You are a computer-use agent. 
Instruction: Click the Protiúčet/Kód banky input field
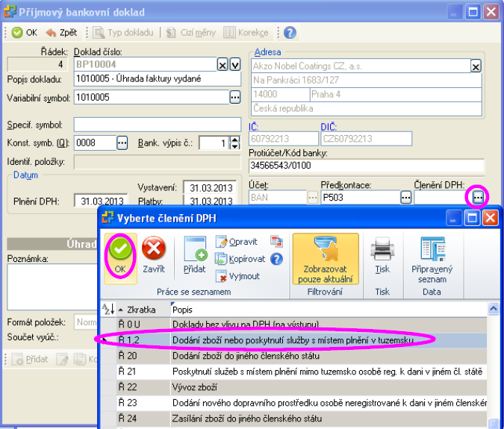tap(367, 166)
